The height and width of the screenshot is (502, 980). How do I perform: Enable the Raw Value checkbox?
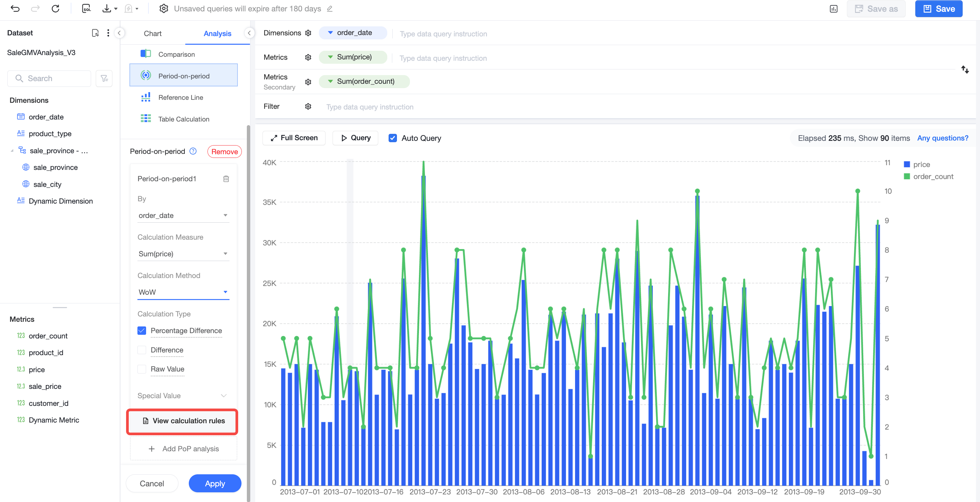(x=141, y=369)
